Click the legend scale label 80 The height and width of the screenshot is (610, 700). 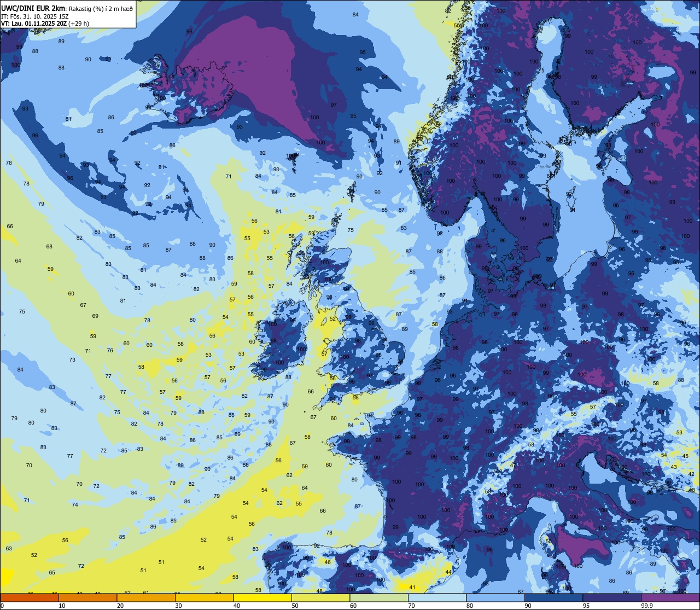point(470,606)
